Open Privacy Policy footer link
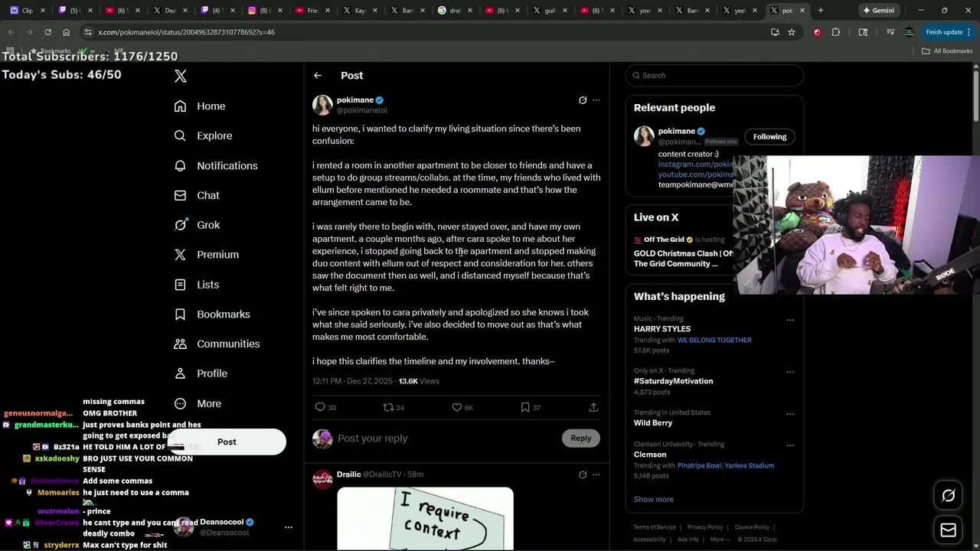Viewport: 980px width, 551px height. coord(705,527)
